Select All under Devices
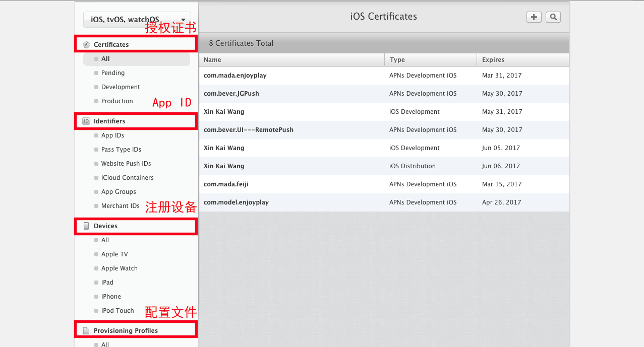The width and height of the screenshot is (644, 347). point(105,240)
